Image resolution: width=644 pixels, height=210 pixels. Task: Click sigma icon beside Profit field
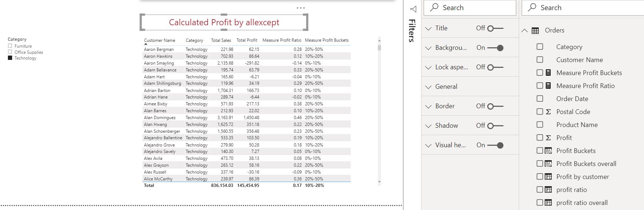click(548, 138)
